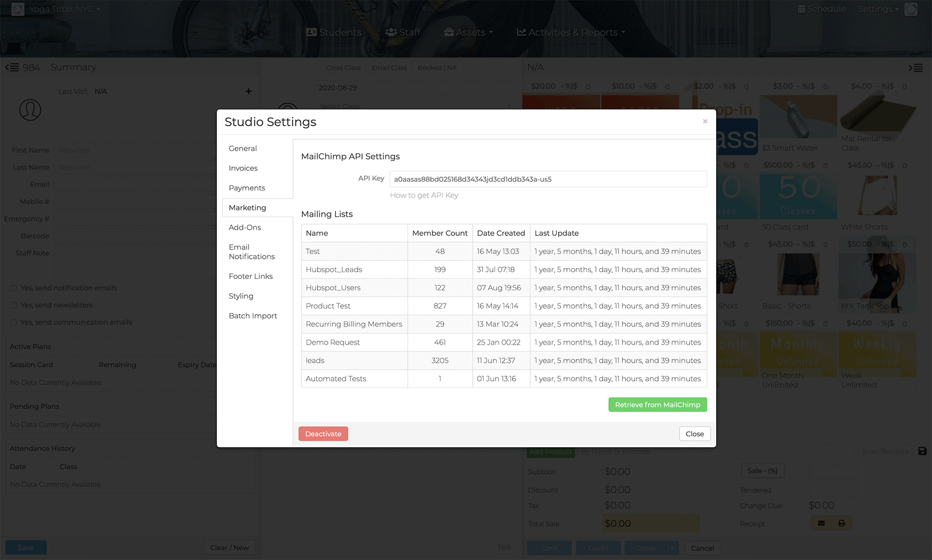This screenshot has height=560, width=932.
Task: Click the Save button in student panel
Action: [x=26, y=548]
